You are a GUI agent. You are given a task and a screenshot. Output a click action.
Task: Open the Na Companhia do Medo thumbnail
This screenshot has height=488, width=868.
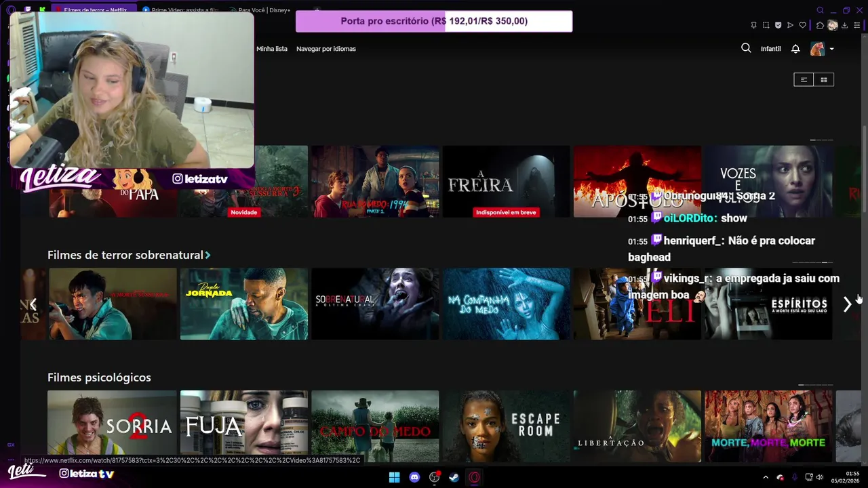(506, 304)
